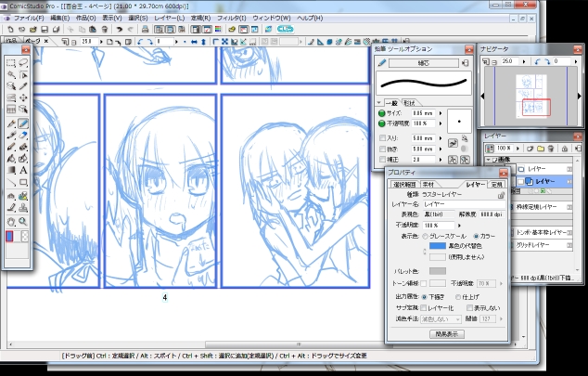The image size is (588, 376).
Task: Click the レイヤー名 input field
Action: [x=464, y=204]
